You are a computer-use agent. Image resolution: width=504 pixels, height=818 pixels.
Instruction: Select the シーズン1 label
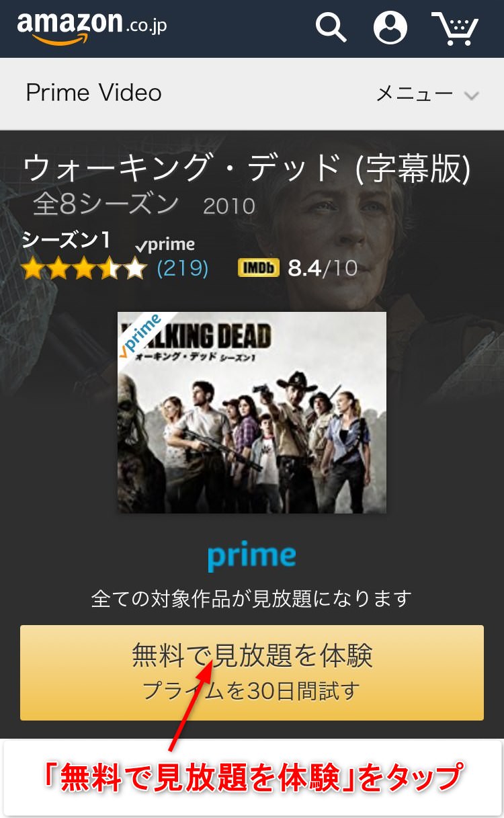66,240
